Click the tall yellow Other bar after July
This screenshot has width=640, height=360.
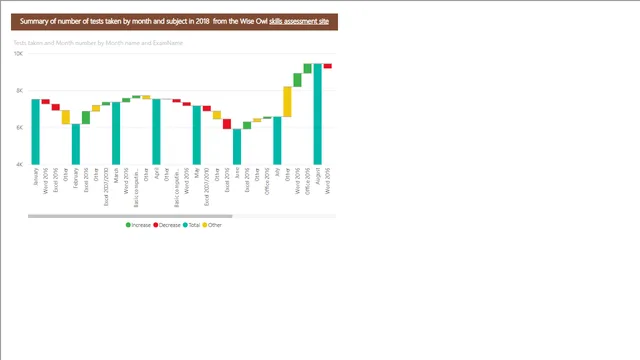(287, 102)
